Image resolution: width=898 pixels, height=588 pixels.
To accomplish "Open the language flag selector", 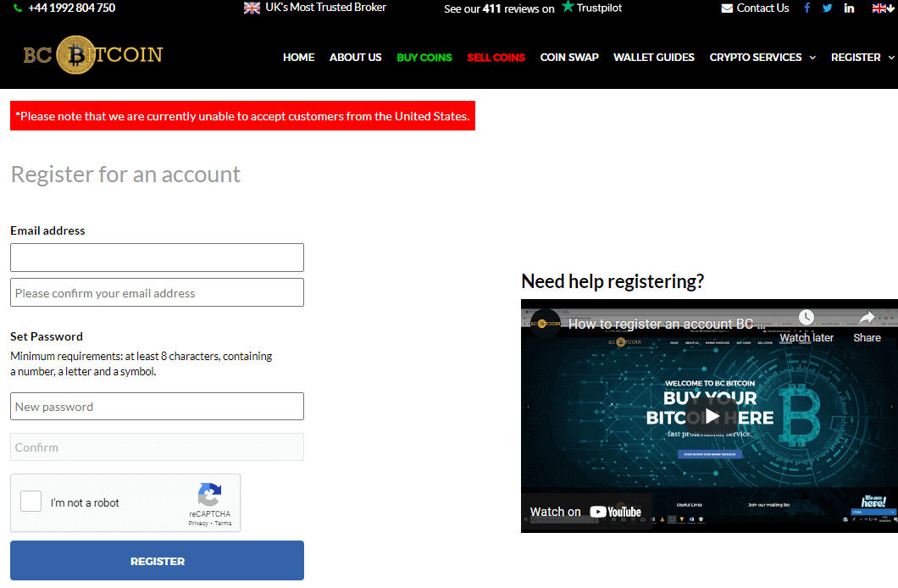I will 882,8.
